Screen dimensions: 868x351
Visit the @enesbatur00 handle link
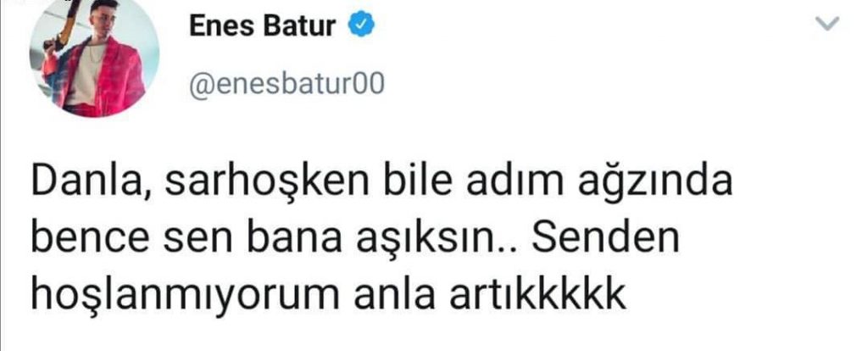click(x=287, y=86)
